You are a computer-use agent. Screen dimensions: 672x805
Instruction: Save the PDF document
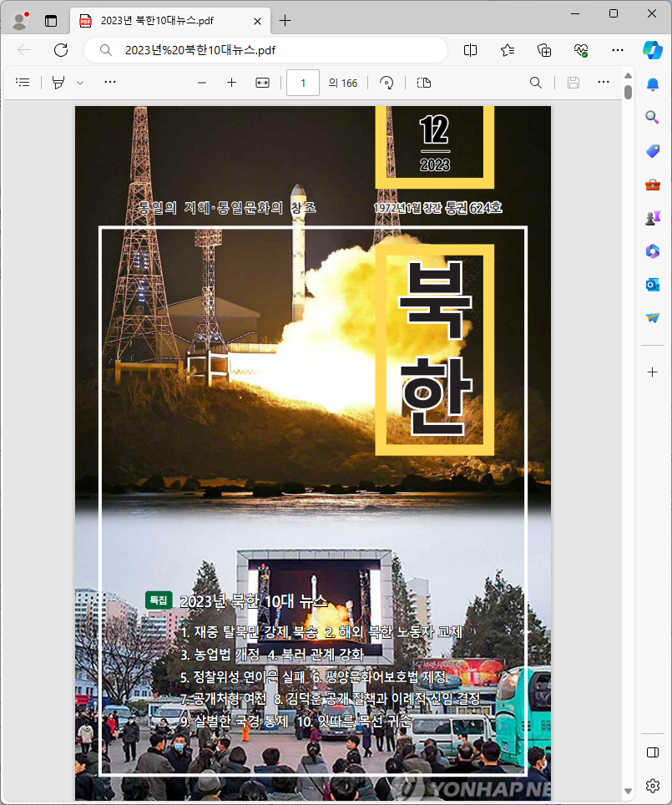[573, 82]
